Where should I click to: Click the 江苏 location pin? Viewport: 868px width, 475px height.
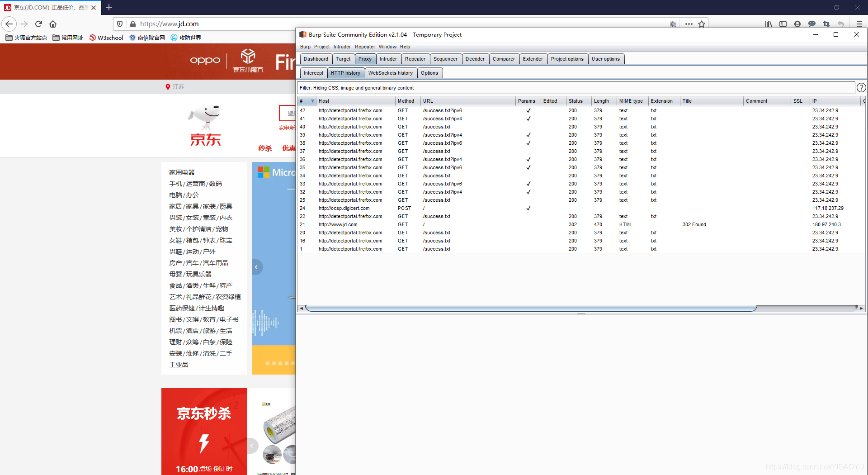tap(168, 87)
